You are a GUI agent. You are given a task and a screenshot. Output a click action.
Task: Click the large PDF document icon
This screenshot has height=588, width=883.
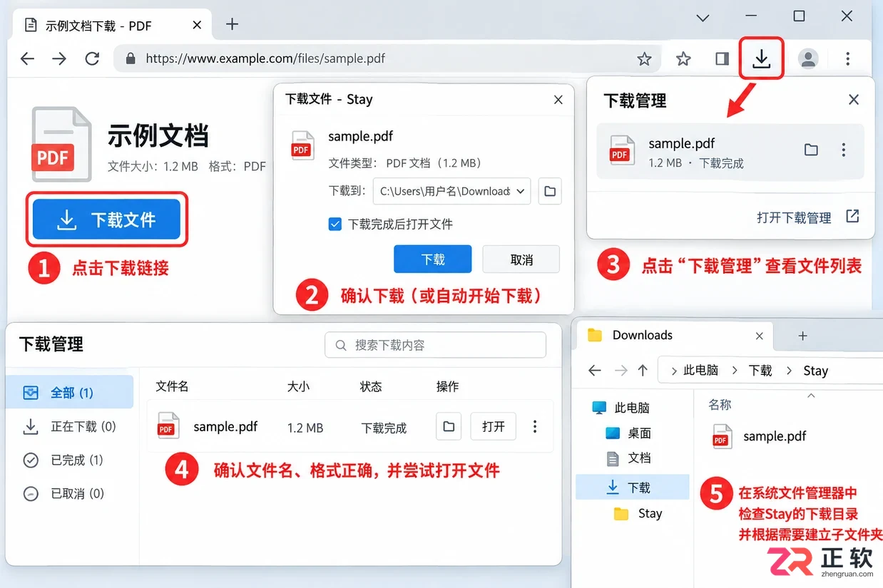coord(62,144)
